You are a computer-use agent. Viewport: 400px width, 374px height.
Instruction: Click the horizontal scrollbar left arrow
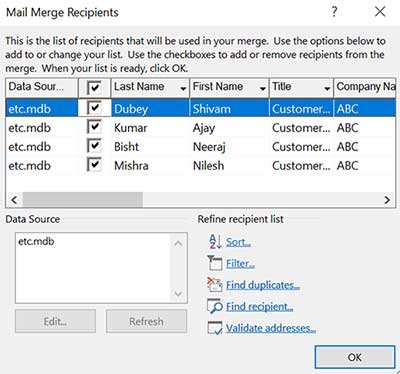(14, 200)
